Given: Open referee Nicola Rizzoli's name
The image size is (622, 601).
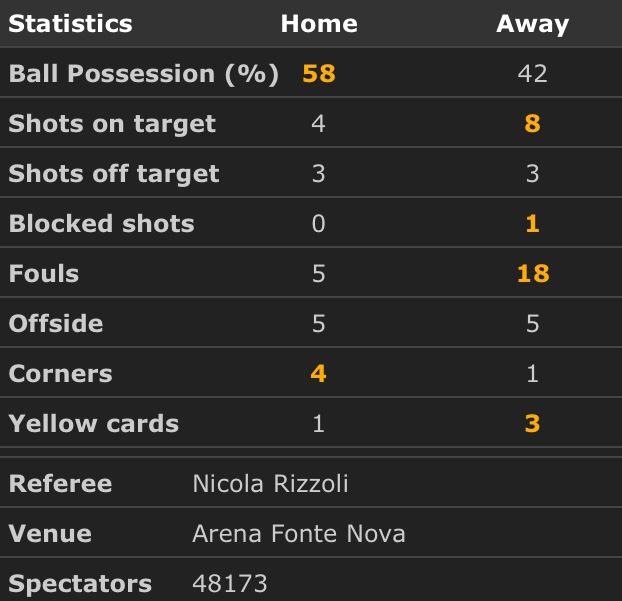Looking at the screenshot, I should [x=270, y=484].
